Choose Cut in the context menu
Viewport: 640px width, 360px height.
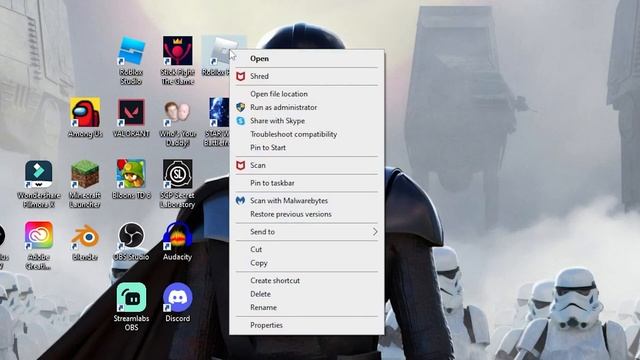point(307,249)
